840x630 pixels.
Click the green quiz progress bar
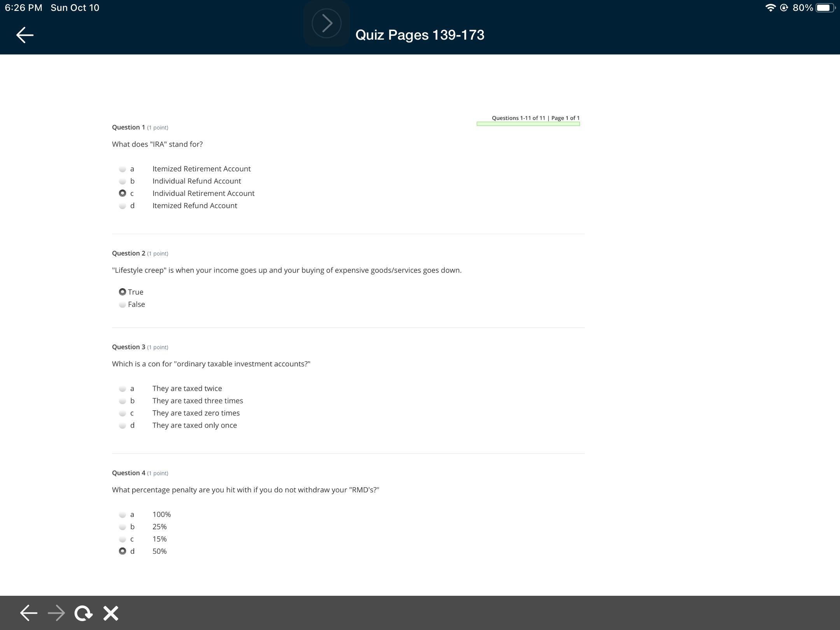click(528, 124)
